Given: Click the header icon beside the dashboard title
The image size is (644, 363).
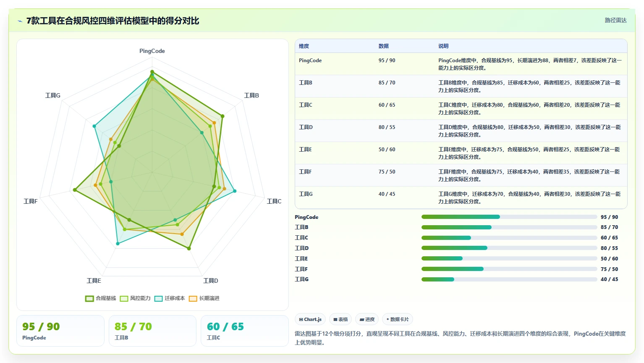Looking at the screenshot, I should point(20,21).
